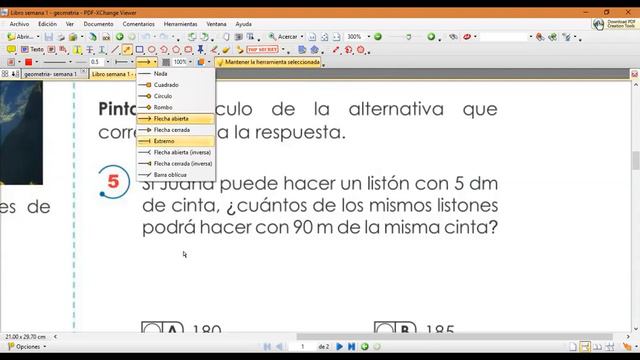Select the Texto typewriter tool
The height and width of the screenshot is (360, 640).
(x=33, y=49)
